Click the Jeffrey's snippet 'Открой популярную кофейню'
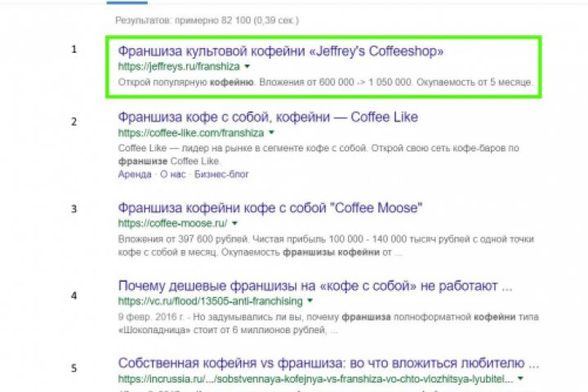Viewport: 588px width, 392px height. [x=186, y=82]
